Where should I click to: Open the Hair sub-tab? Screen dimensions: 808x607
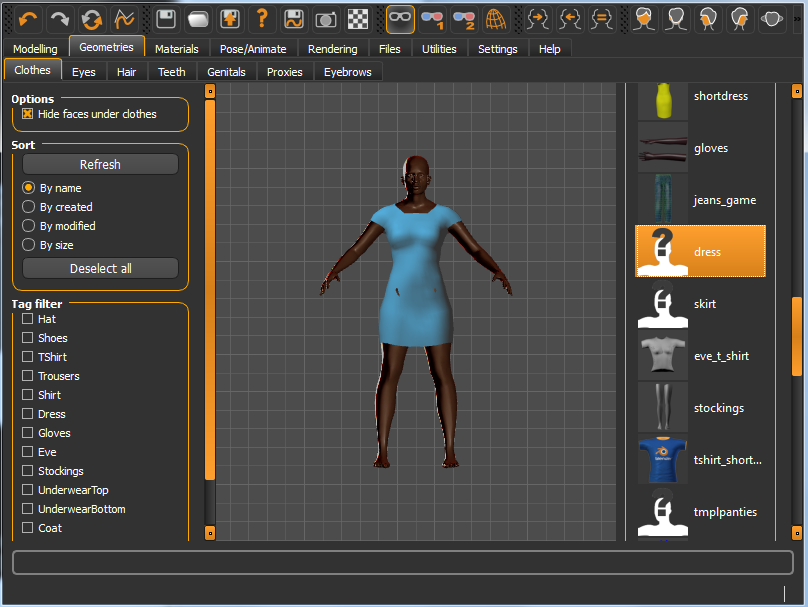tap(126, 72)
